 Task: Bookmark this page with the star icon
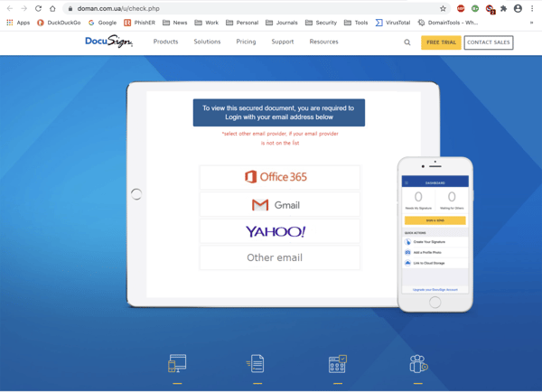pyautogui.click(x=443, y=8)
